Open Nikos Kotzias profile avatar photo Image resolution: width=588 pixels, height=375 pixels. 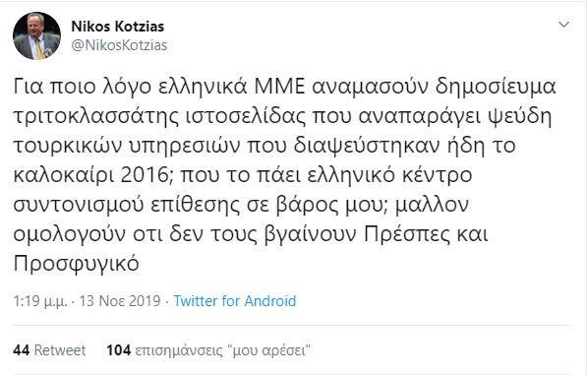[36, 36]
